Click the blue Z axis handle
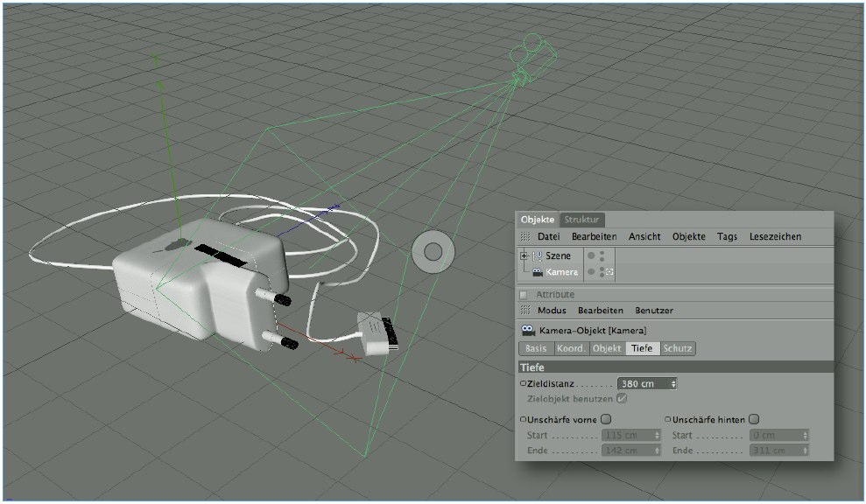Image resolution: width=866 pixels, height=504 pixels. coord(334,207)
